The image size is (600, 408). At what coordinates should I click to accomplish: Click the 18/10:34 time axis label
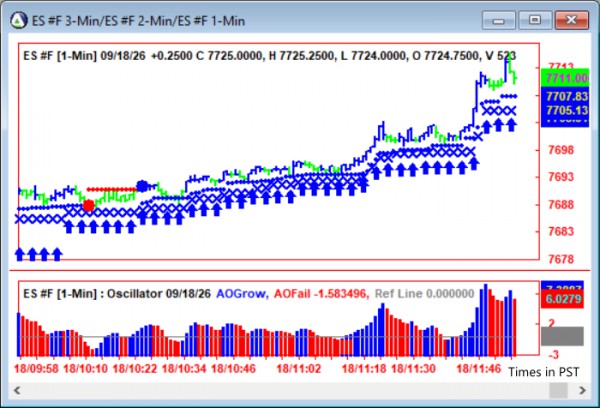[184, 369]
